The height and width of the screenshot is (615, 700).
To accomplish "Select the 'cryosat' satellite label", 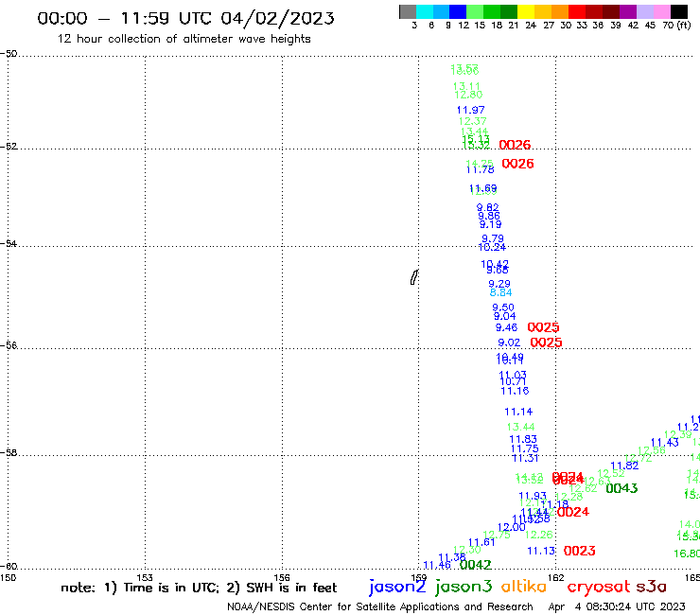I will 599,587.
